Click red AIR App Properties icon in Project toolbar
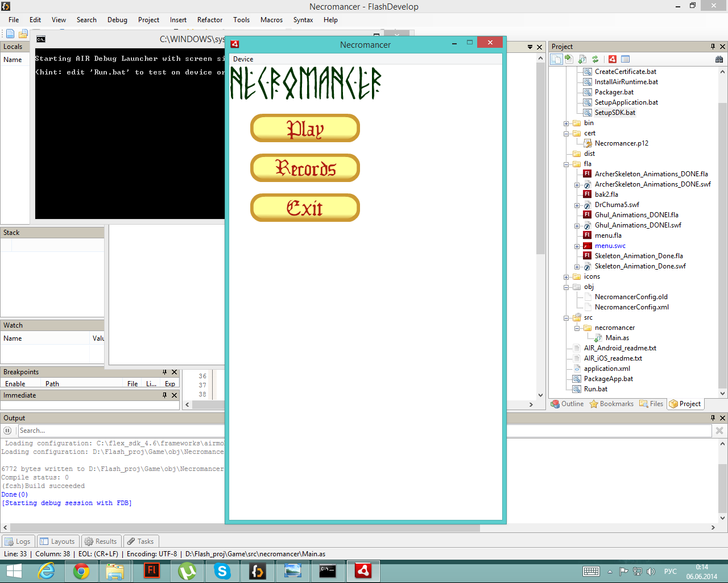Image resolution: width=728 pixels, height=583 pixels. click(613, 59)
